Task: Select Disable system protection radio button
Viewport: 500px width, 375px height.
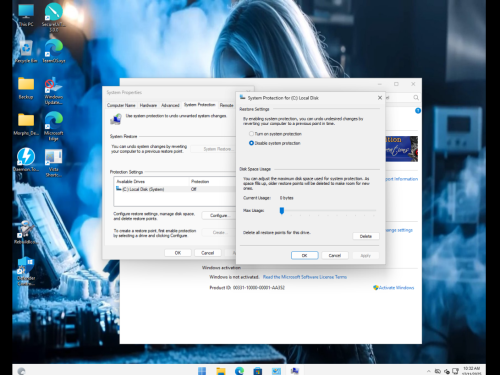Action: tap(251, 143)
